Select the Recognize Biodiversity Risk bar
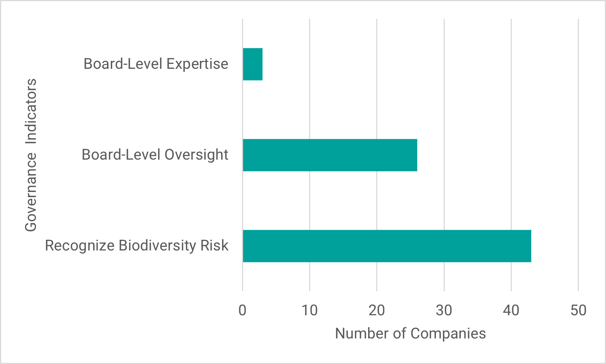The image size is (606, 364). coord(387,246)
